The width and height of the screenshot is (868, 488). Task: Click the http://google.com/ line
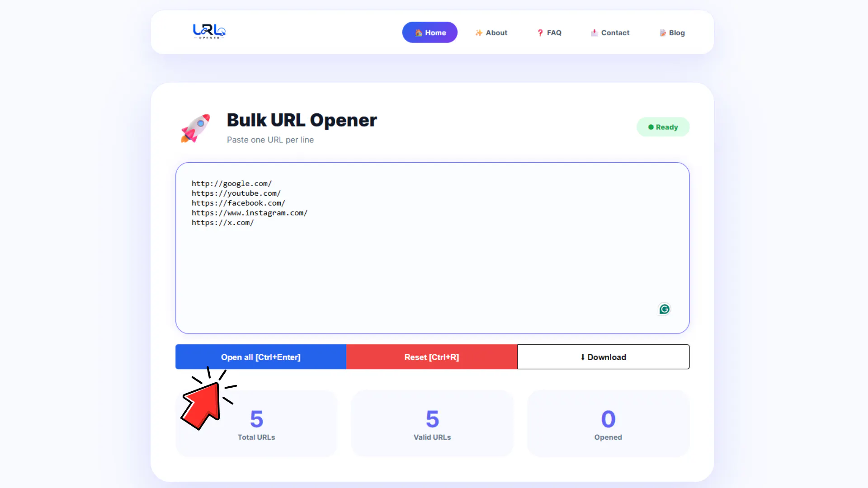231,183
